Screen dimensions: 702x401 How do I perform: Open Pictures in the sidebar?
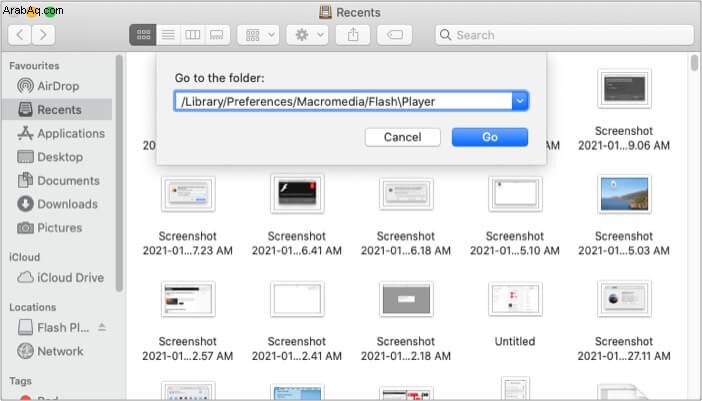(57, 228)
